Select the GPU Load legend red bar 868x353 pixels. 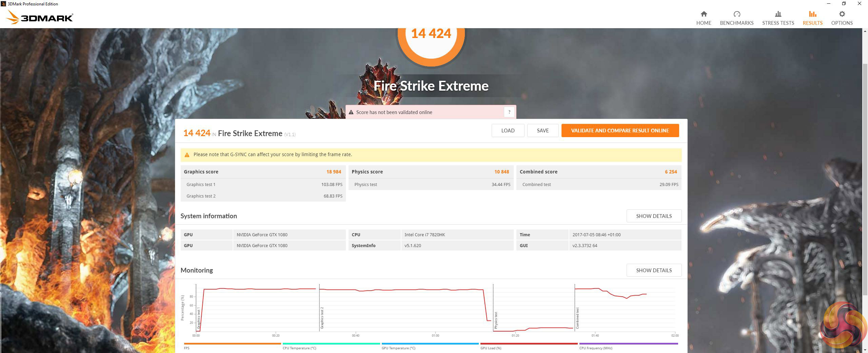(x=529, y=343)
